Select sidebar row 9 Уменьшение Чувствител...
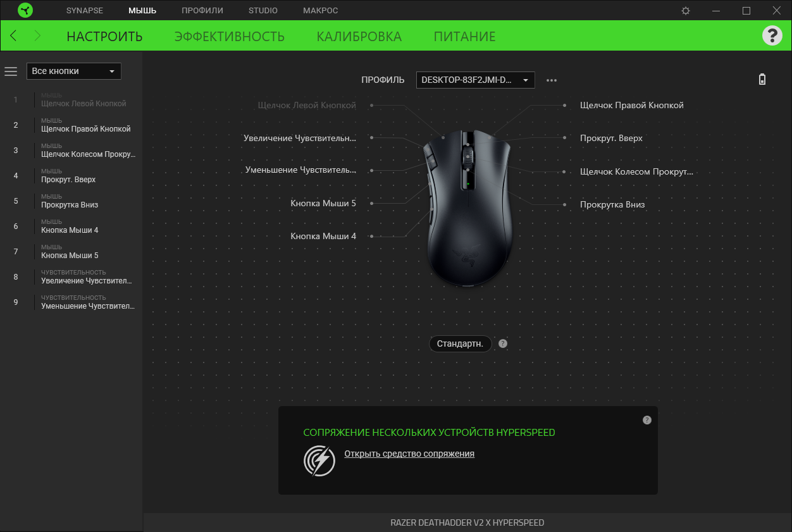The image size is (792, 532). point(71,302)
